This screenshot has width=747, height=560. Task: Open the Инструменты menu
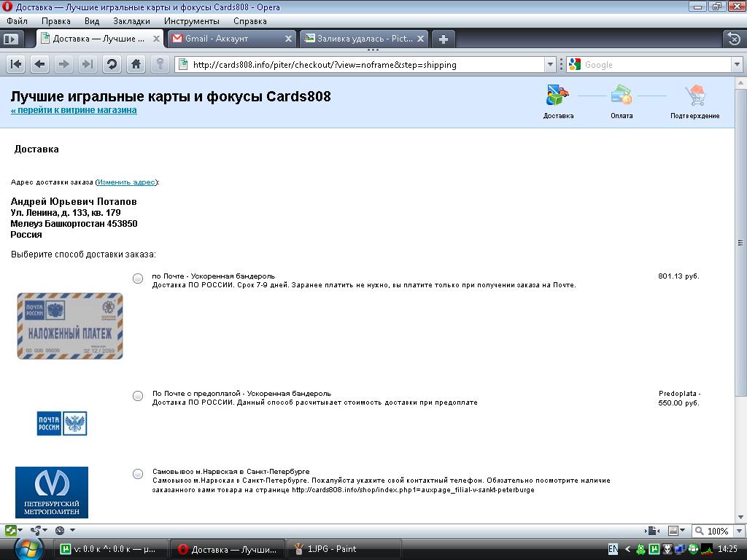click(192, 21)
